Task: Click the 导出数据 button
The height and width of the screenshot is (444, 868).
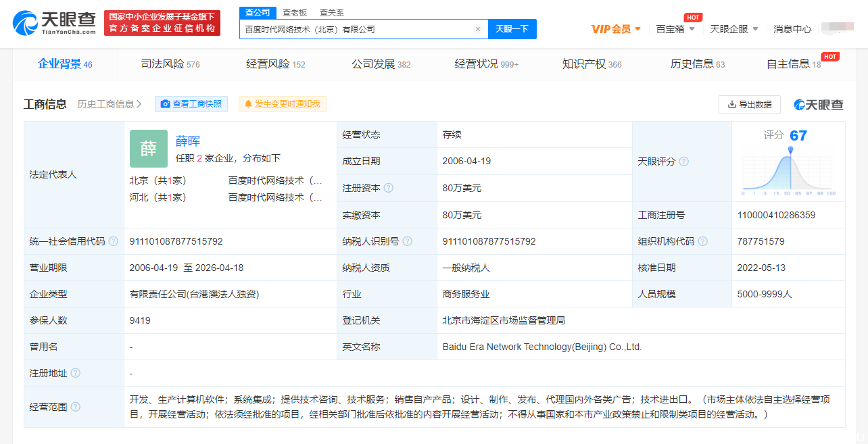Action: coord(750,105)
